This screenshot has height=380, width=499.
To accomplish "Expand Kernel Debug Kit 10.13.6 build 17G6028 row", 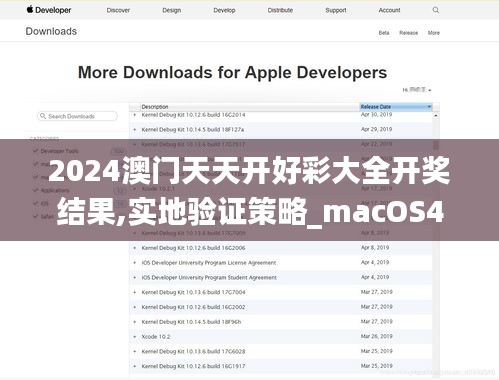I will coord(135,351).
